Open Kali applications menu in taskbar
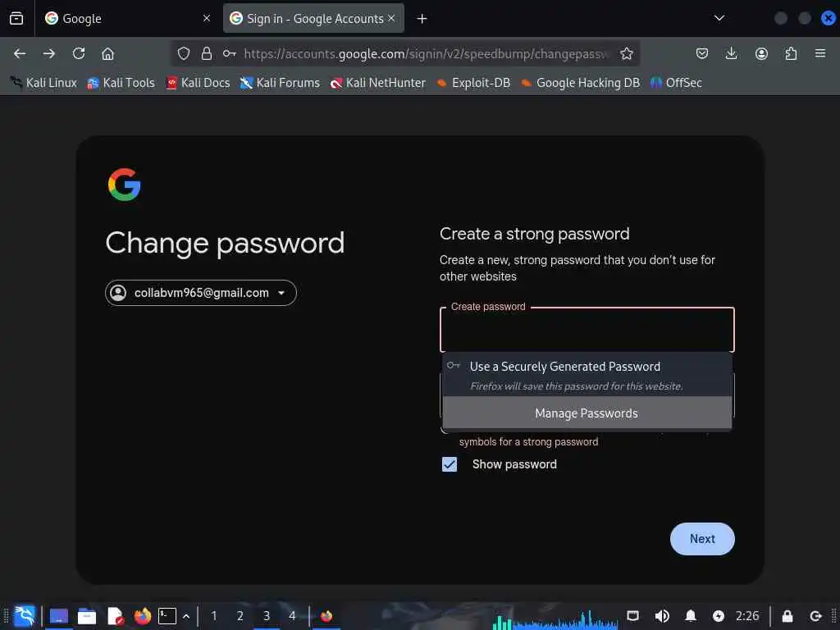 click(25, 616)
